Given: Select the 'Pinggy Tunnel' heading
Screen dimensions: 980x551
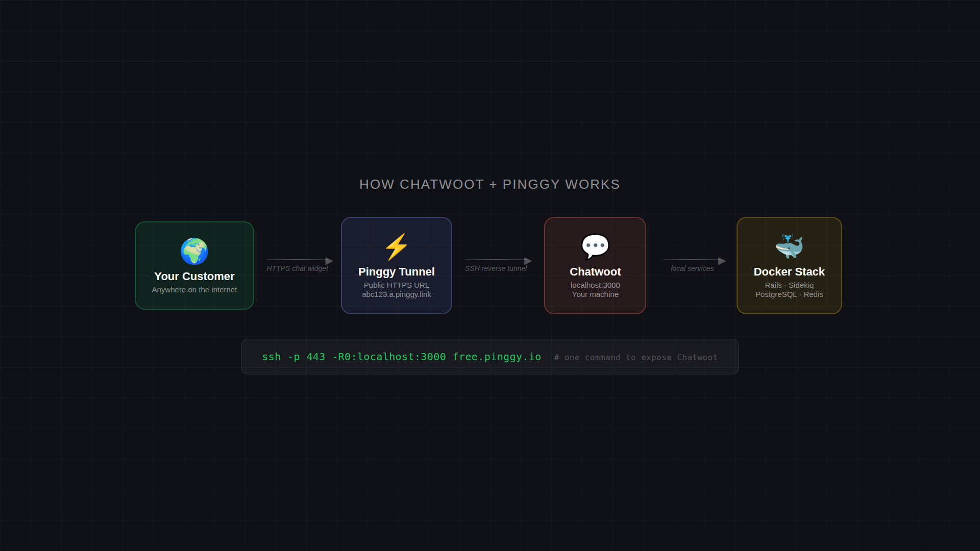Looking at the screenshot, I should (397, 272).
